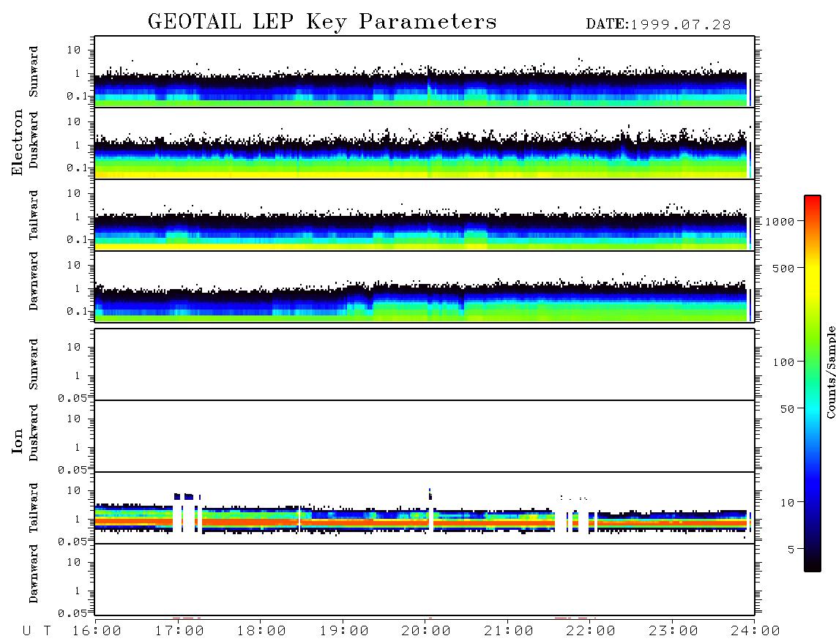Click the 'DATE:1999.07.28' label
This screenshot has height=644, width=836.
click(658, 25)
